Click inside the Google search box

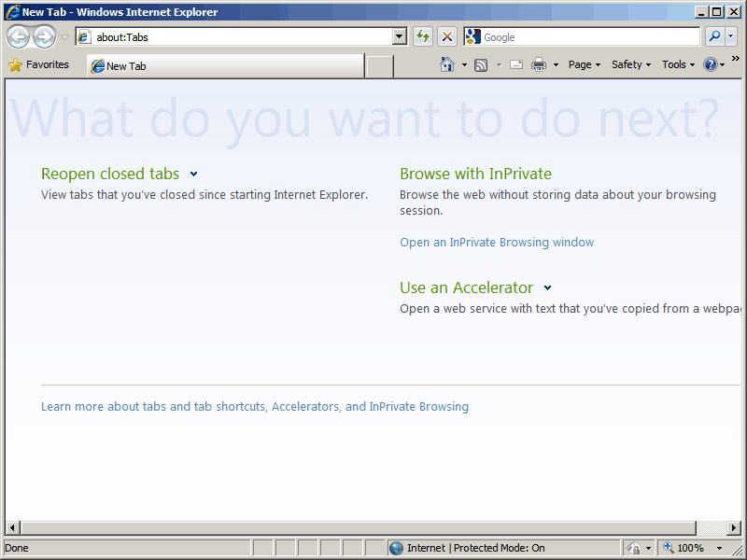click(x=590, y=36)
